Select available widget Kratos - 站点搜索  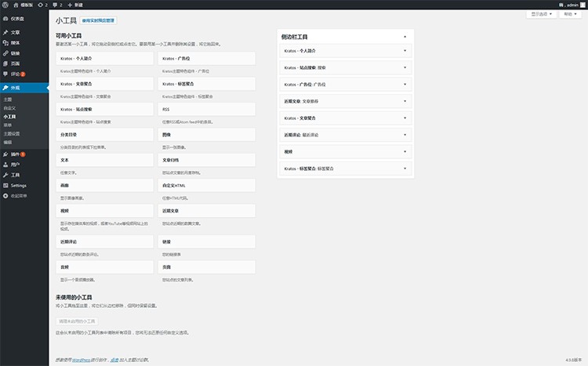104,110
